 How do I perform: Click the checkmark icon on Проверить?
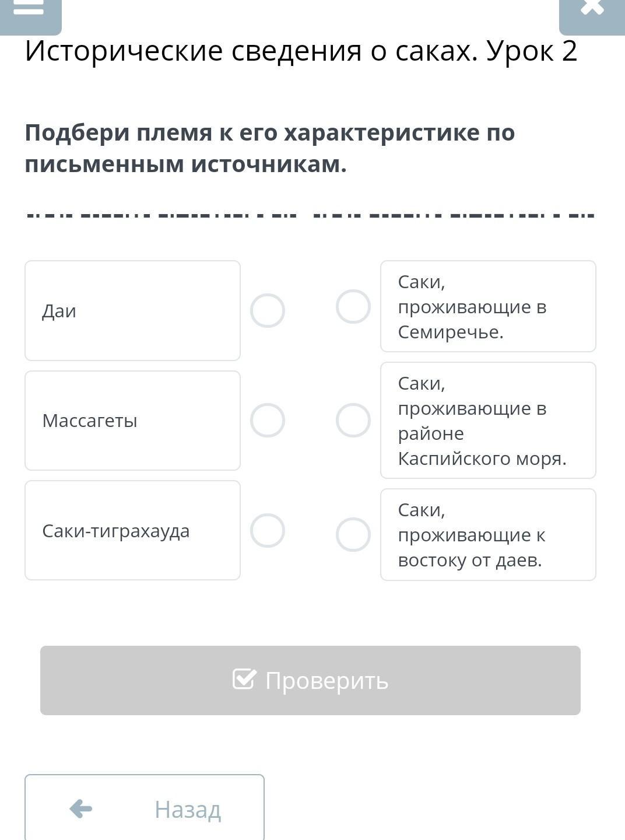(x=244, y=679)
